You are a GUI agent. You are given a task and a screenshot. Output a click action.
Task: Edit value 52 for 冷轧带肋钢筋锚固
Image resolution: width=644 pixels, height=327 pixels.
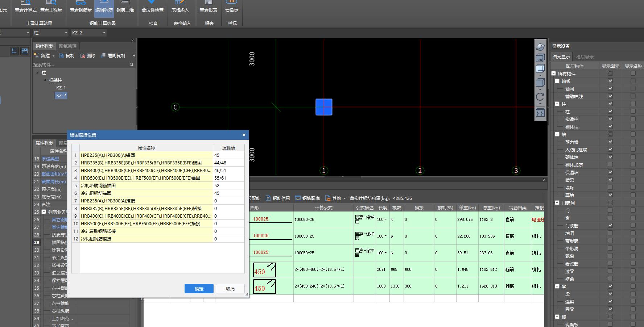(228, 185)
